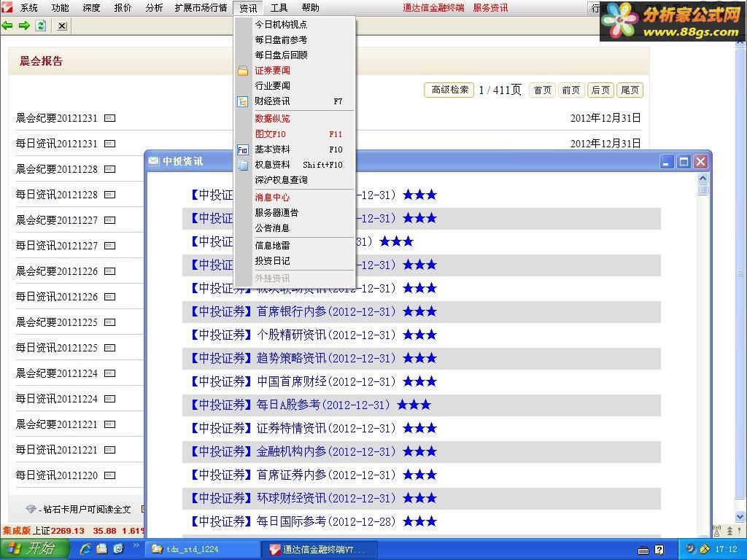This screenshot has height=560, width=747.
Task: Choose 每日盘后回顾 menu entry
Action: [295, 55]
